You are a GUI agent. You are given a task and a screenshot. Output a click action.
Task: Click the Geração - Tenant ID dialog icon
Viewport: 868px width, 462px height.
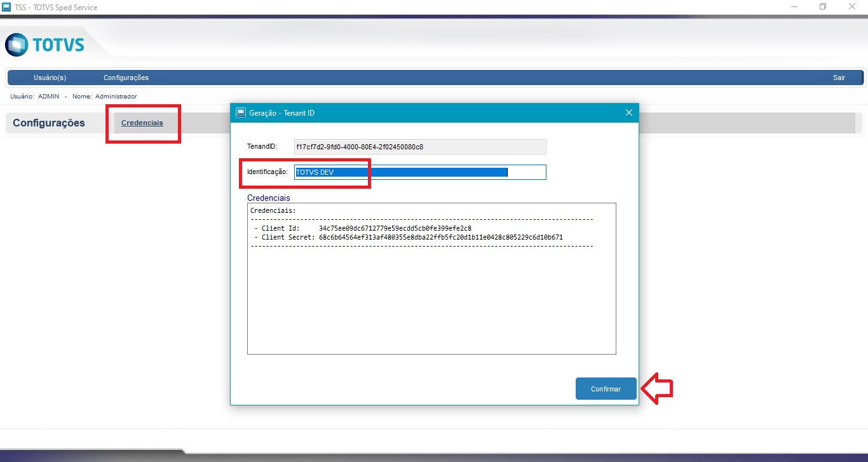241,112
